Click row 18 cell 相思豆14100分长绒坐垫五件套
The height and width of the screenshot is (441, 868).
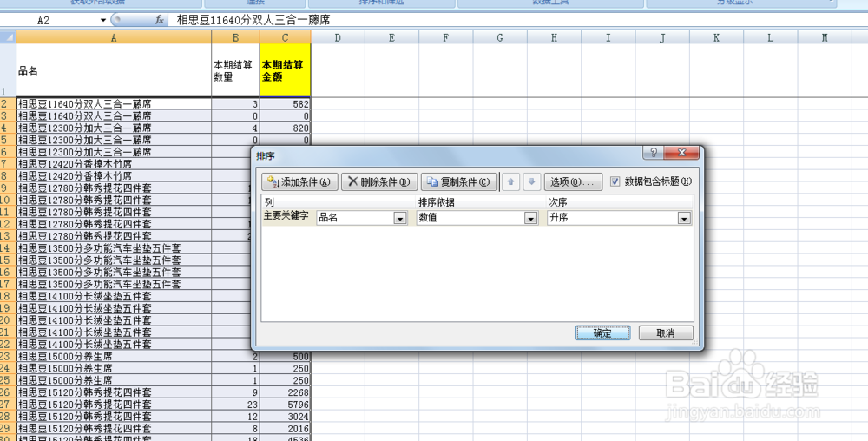click(114, 296)
